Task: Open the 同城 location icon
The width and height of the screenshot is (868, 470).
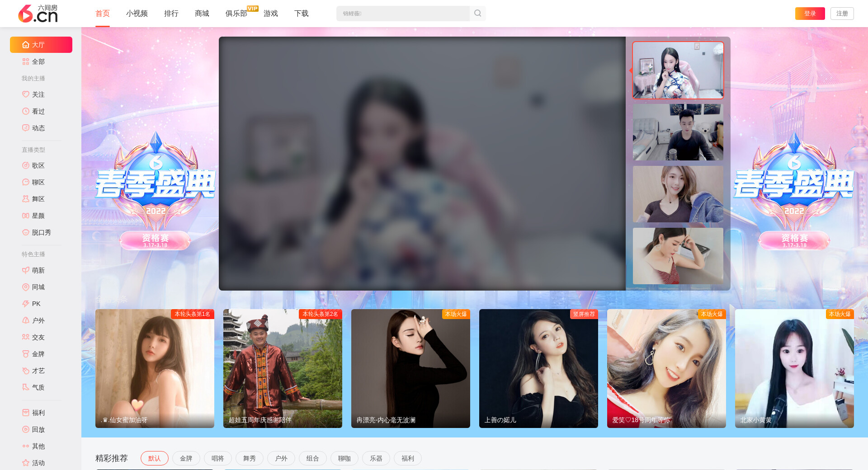Action: pyautogui.click(x=26, y=287)
